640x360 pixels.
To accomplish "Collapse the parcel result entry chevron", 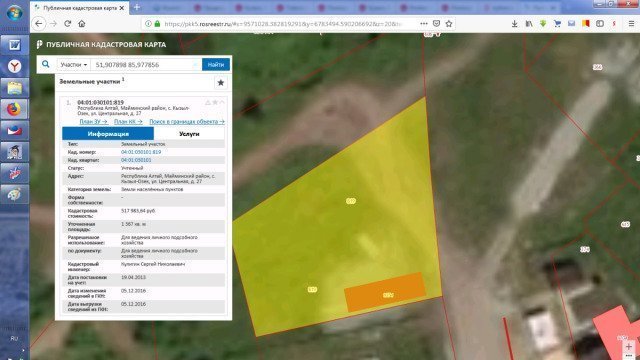I will click(222, 102).
